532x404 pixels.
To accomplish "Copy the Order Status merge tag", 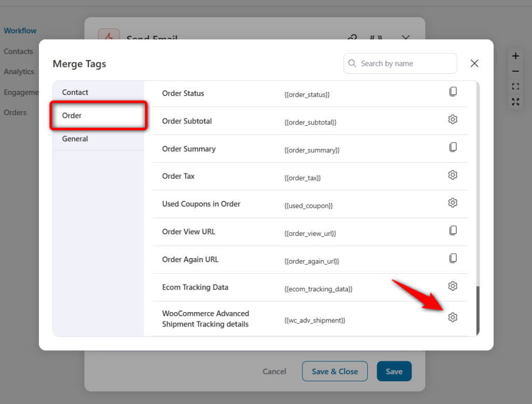I will tap(453, 91).
